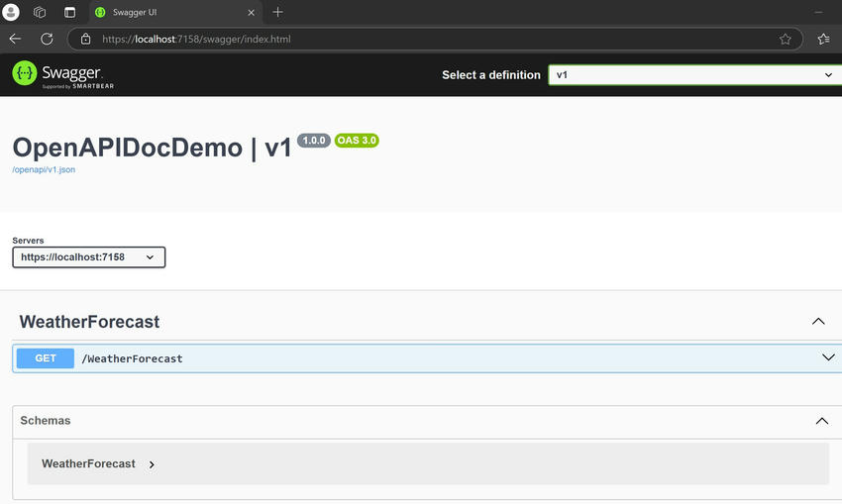Image resolution: width=842 pixels, height=504 pixels.
Task: Reload the current page
Action: 47,39
